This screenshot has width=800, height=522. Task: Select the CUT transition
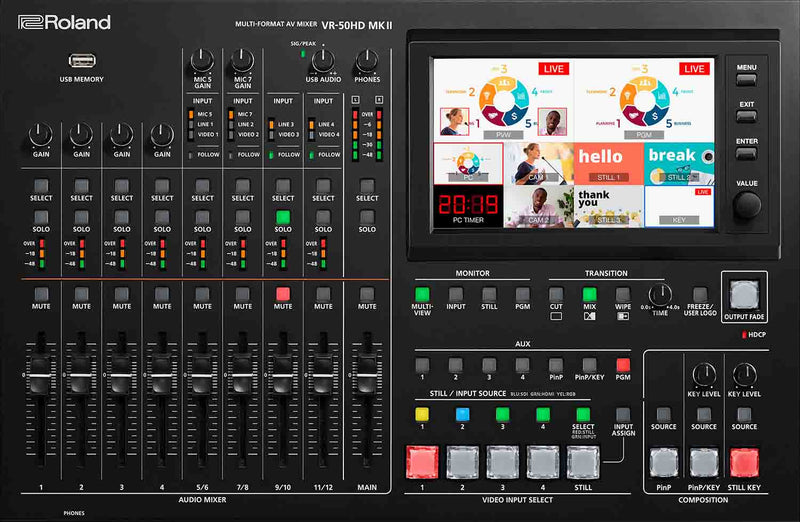(556, 294)
